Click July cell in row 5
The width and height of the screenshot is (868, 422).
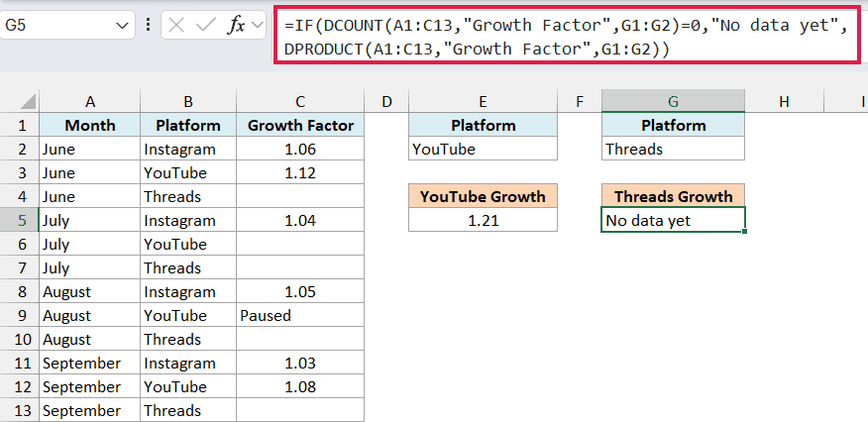point(90,221)
